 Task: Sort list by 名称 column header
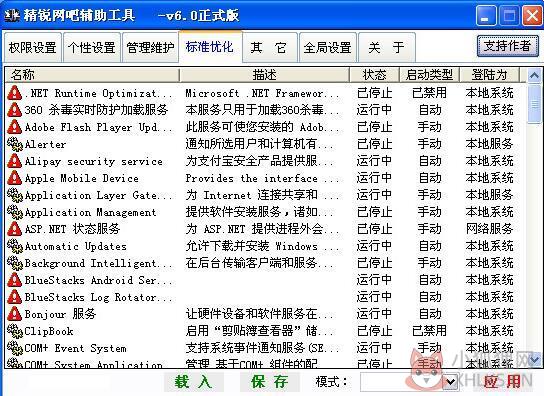[x=92, y=75]
